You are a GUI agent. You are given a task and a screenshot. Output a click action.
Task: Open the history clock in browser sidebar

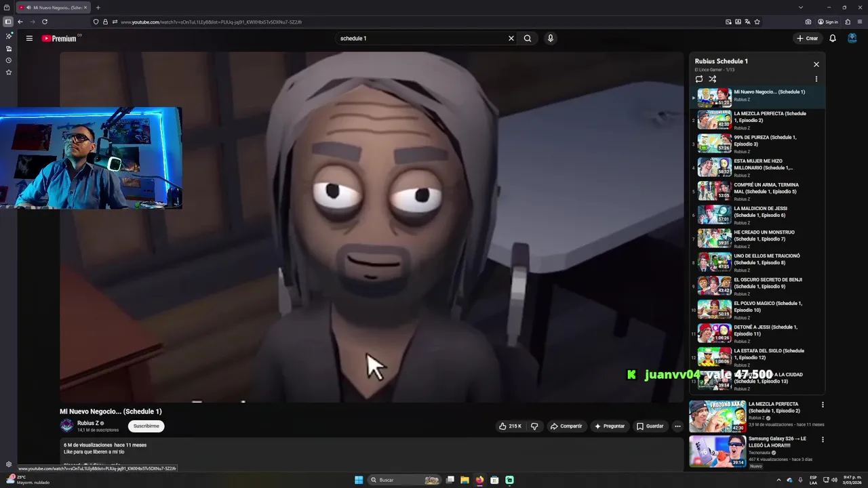[9, 60]
